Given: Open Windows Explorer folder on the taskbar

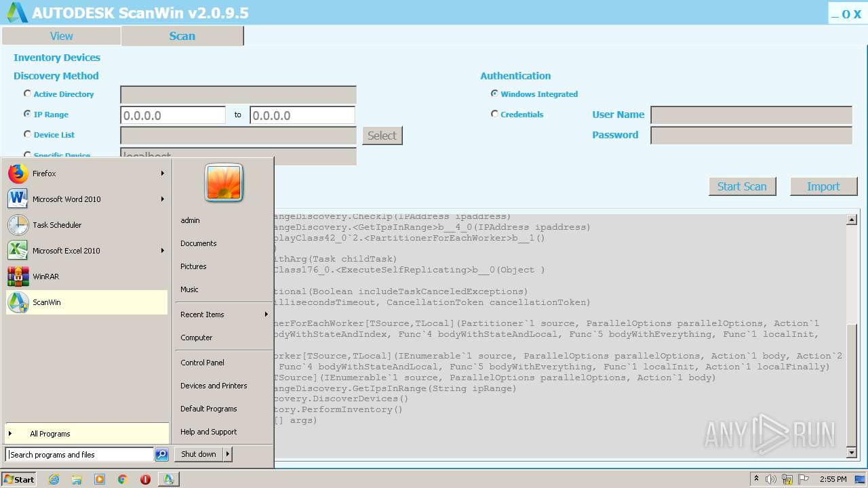Looking at the screenshot, I should (x=77, y=479).
